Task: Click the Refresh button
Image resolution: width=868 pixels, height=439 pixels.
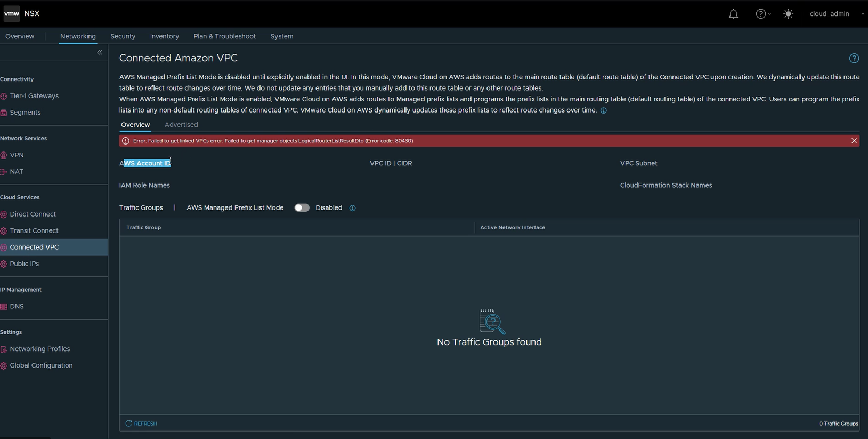Action: pyautogui.click(x=141, y=424)
